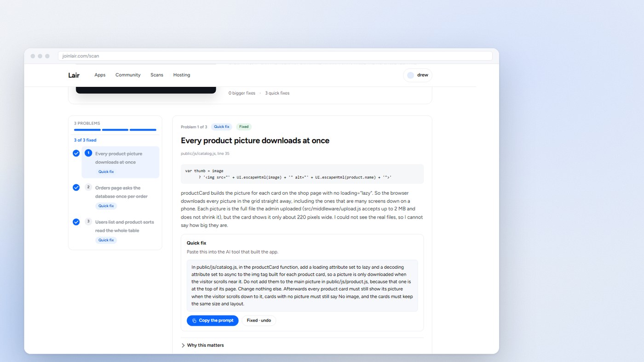Click the 0 bigger fixes text

242,93
